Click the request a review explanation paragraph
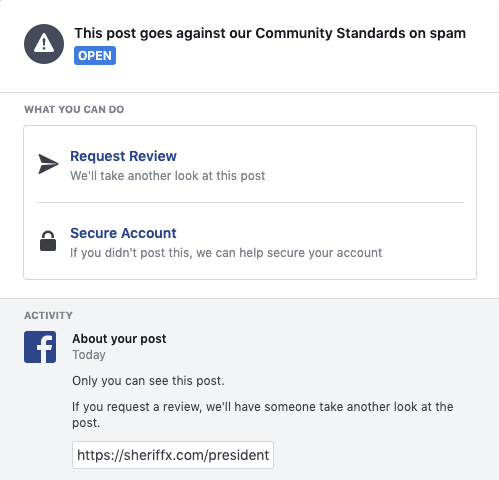The width and height of the screenshot is (499, 480). [263, 415]
